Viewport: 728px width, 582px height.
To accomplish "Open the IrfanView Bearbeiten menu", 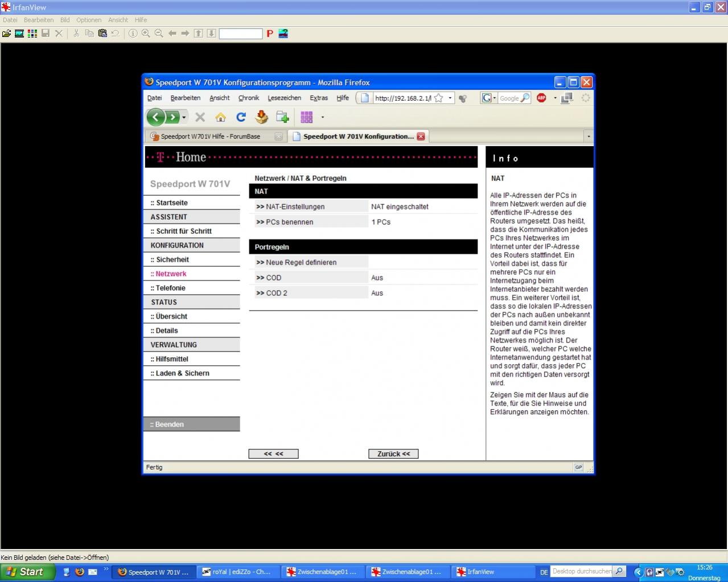I will coord(39,20).
